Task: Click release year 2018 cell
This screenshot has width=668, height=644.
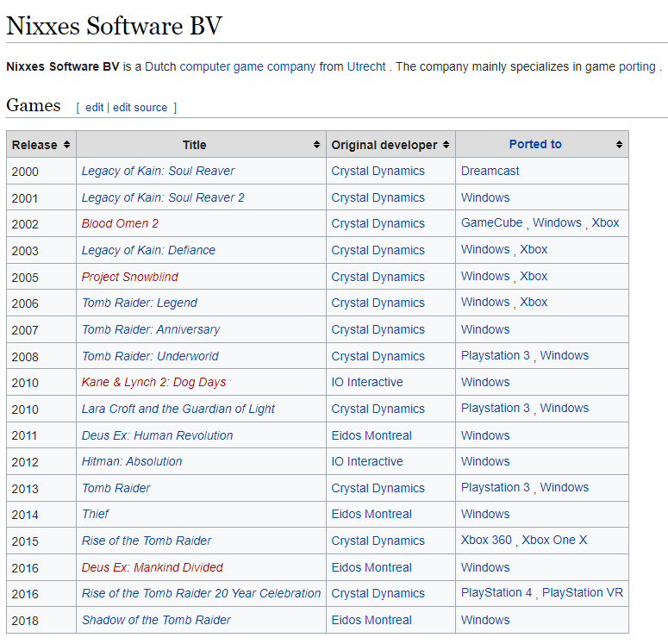Action: coord(41,621)
